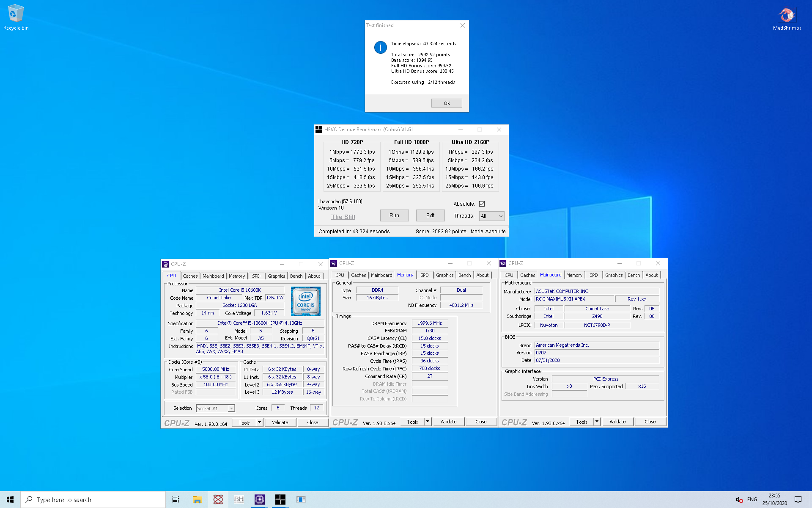Click Validate in the left CPU-Z window
Image resolution: width=812 pixels, height=508 pixels.
pyautogui.click(x=280, y=422)
